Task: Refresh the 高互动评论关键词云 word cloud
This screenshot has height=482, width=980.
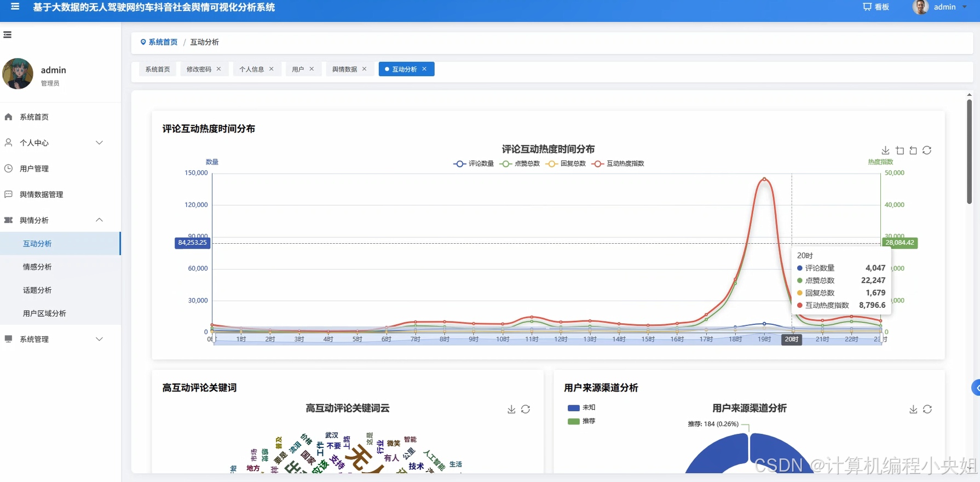Action: (x=526, y=409)
